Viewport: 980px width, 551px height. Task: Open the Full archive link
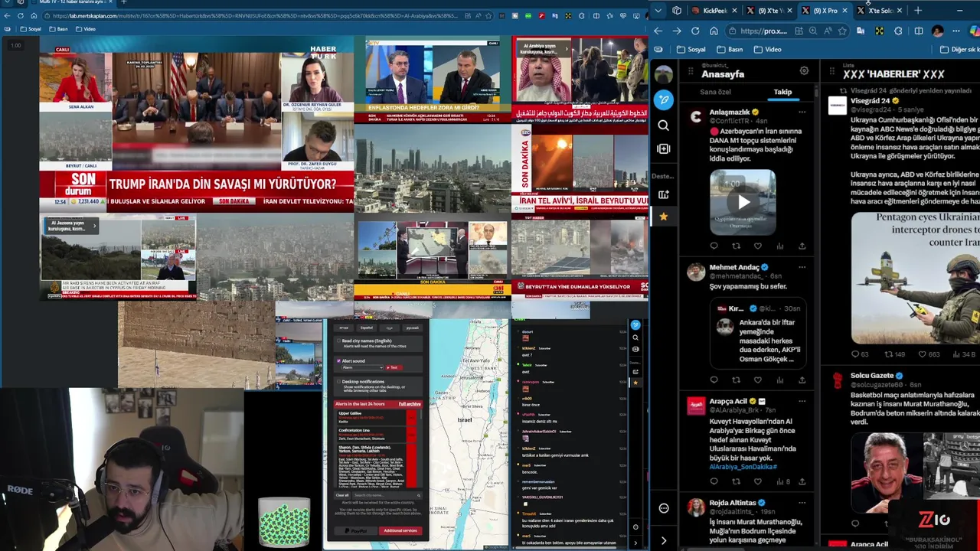coord(410,404)
